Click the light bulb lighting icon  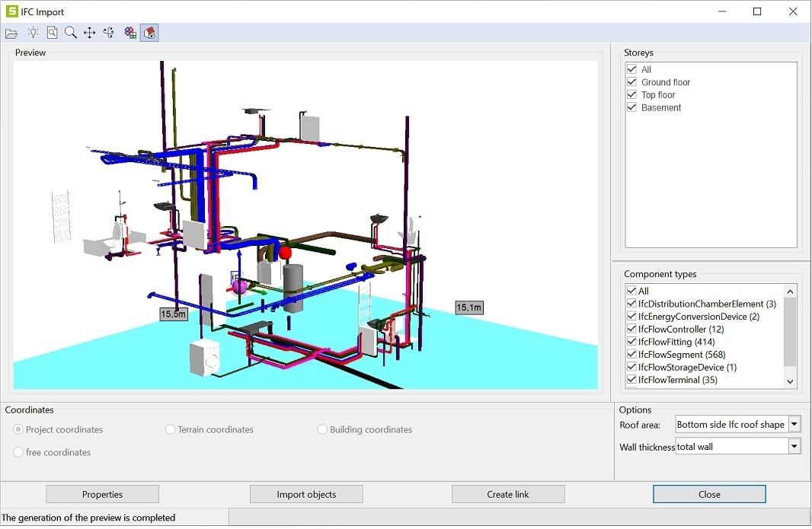tap(34, 33)
